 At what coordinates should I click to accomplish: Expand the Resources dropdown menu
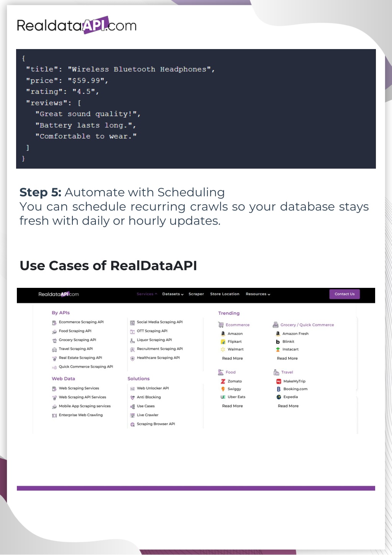258,294
